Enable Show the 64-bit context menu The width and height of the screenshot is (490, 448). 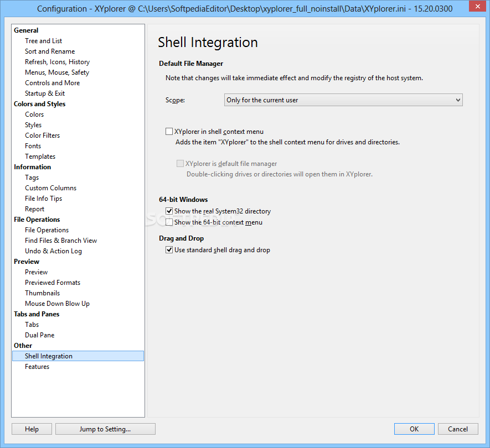point(169,222)
